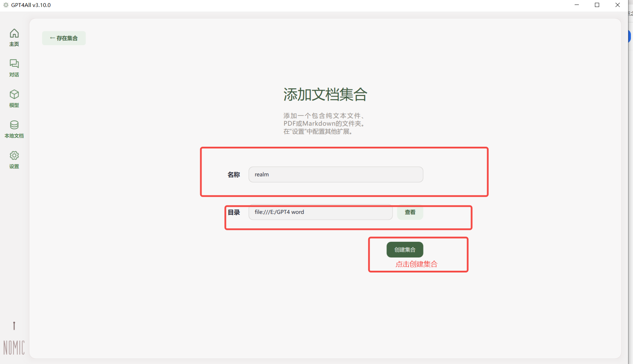Edit the 目录 directory path field
Viewport: 633px width, 364px height.
(x=320, y=212)
